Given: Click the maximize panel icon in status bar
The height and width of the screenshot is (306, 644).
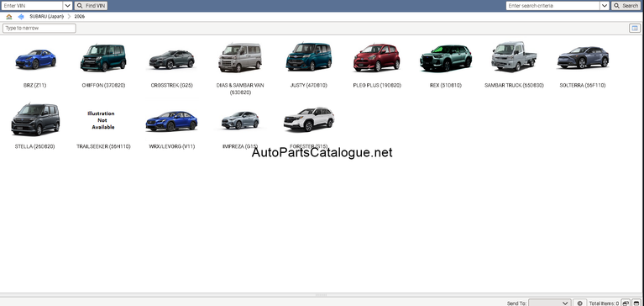Looking at the screenshot, I should click(x=636, y=303).
